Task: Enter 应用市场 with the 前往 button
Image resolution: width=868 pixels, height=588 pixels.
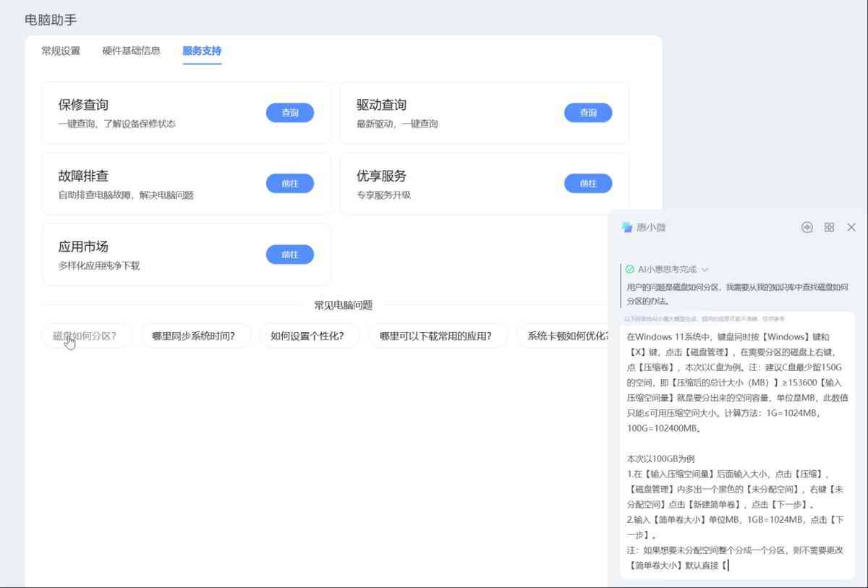Action: coord(290,255)
